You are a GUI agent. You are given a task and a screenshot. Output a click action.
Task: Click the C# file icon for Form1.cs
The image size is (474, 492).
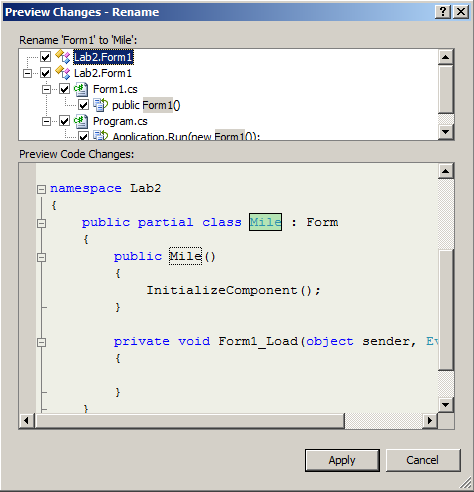point(81,89)
